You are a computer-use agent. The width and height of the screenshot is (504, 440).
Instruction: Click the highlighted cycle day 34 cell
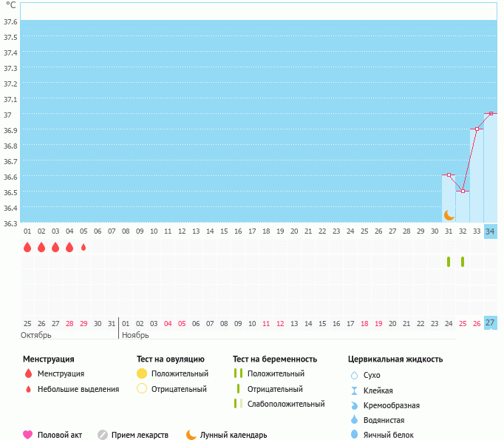point(490,231)
